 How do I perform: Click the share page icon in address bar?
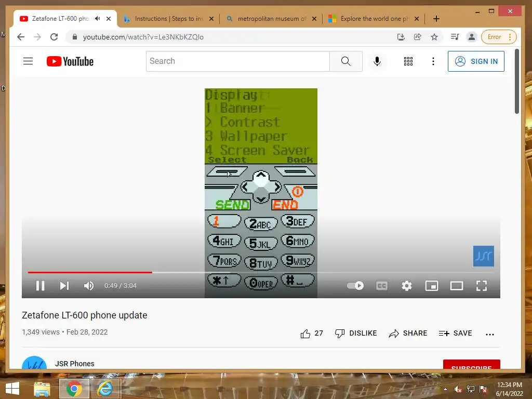(417, 37)
